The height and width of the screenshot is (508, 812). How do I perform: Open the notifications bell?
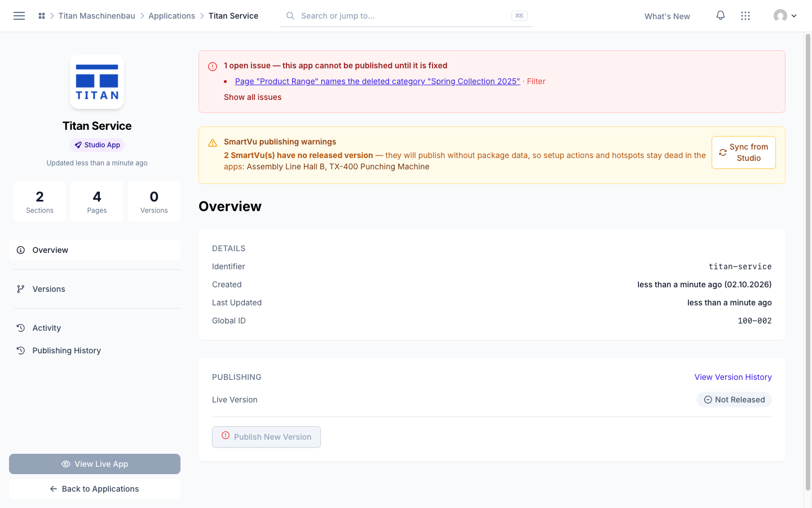click(721, 16)
